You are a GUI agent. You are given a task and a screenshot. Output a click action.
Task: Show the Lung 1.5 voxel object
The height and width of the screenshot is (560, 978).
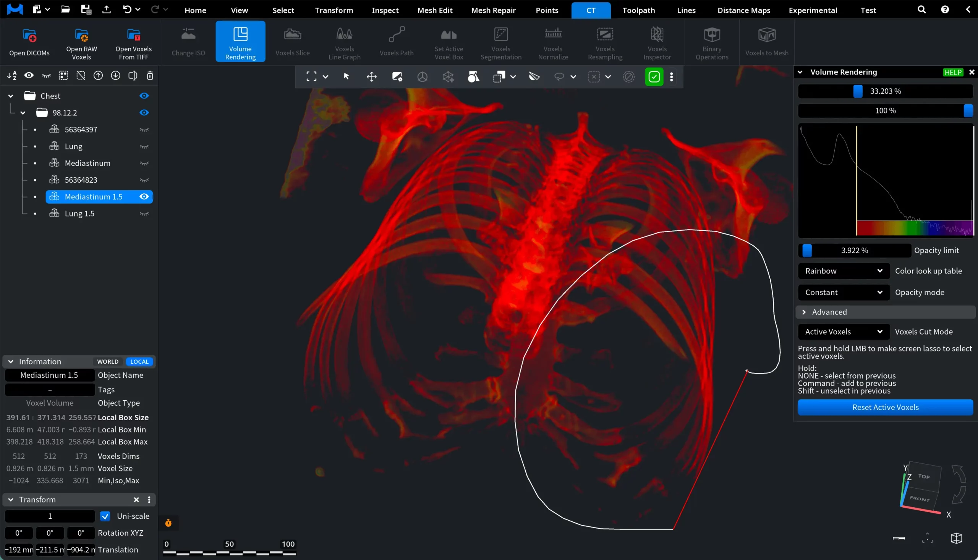click(144, 214)
